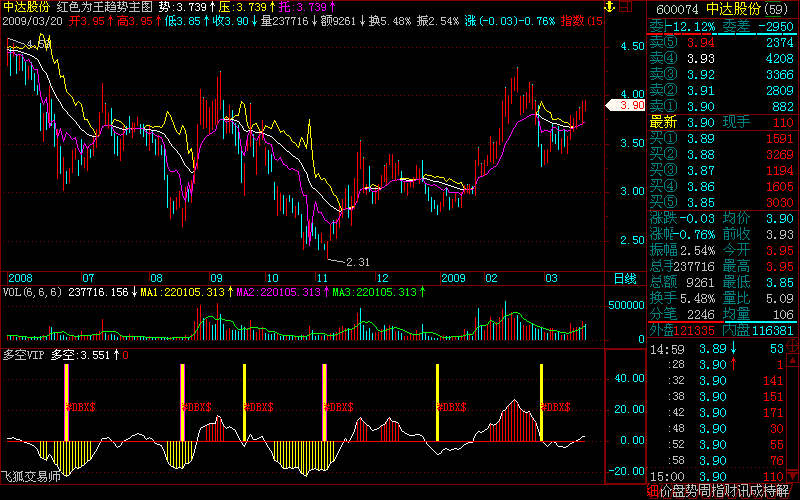
Task: Click the 卖⑤ ask row at 3.94
Action: tap(722, 43)
